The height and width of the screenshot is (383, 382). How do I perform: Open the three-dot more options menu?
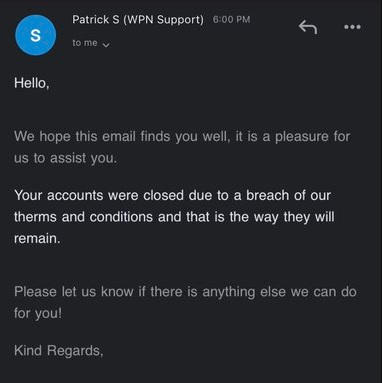click(x=352, y=27)
